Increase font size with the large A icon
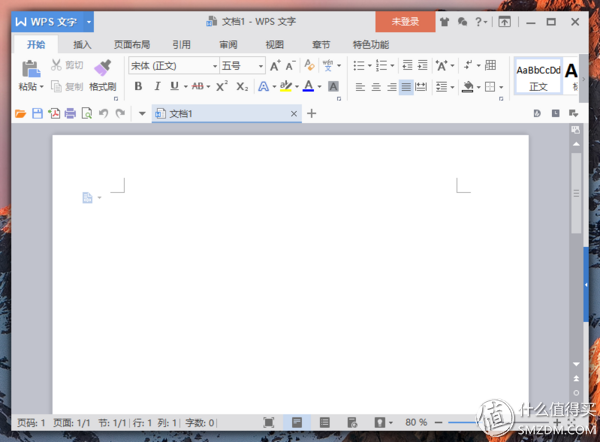600x442 pixels. [275, 66]
